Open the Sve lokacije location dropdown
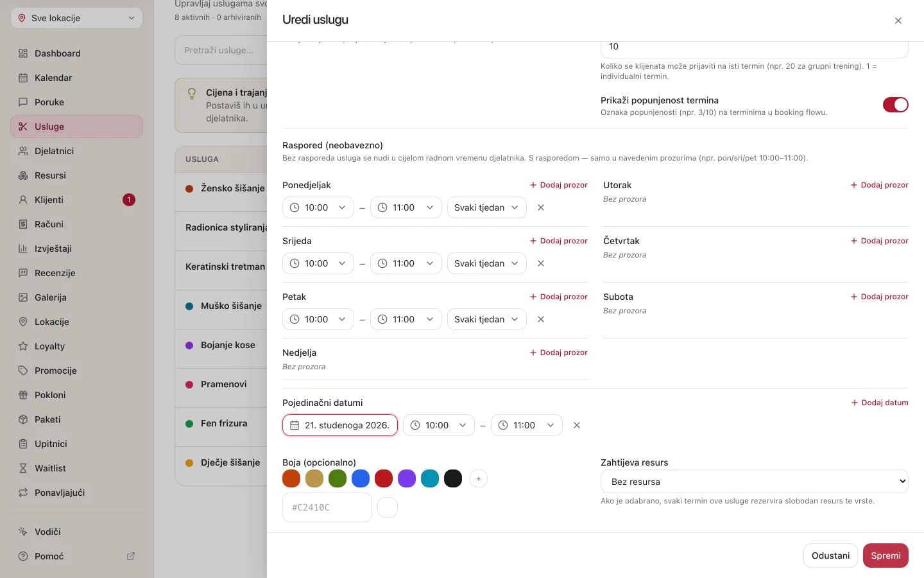The height and width of the screenshot is (578, 924). coord(76,18)
